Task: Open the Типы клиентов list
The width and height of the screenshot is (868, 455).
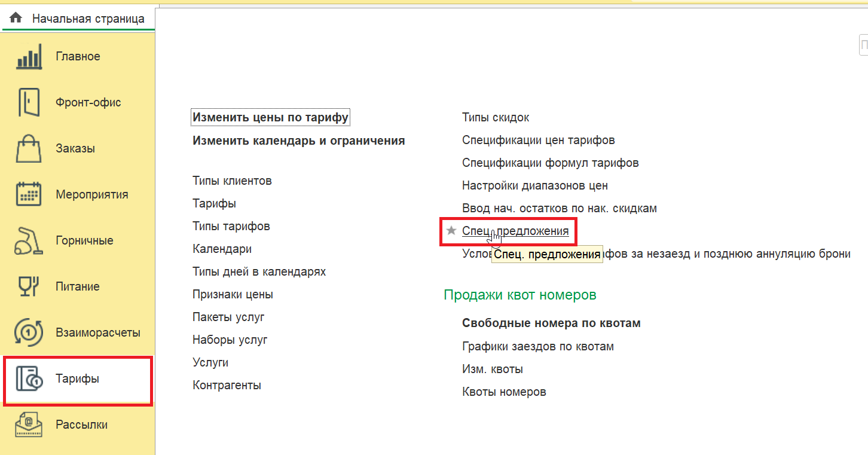Action: tap(232, 181)
